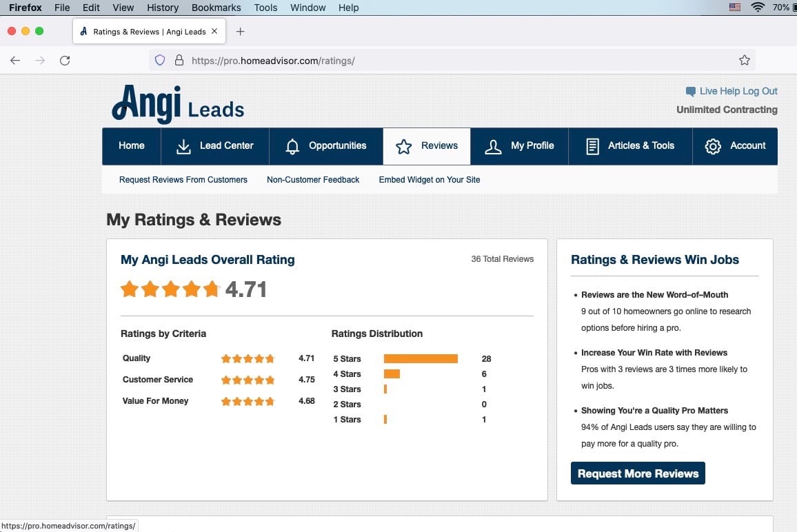This screenshot has height=532, width=797.
Task: Click the Quality rating stars
Action: point(248,359)
